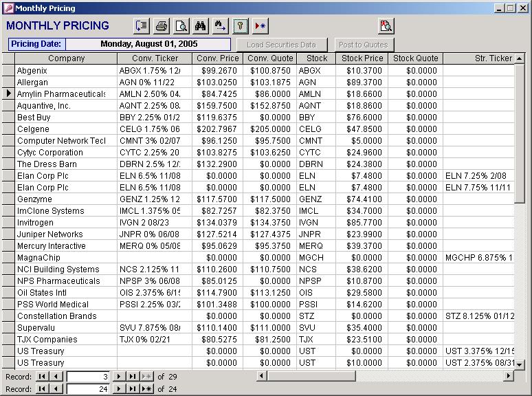Click the Invitrogen company cell
The image size is (532, 396).
click(x=66, y=223)
